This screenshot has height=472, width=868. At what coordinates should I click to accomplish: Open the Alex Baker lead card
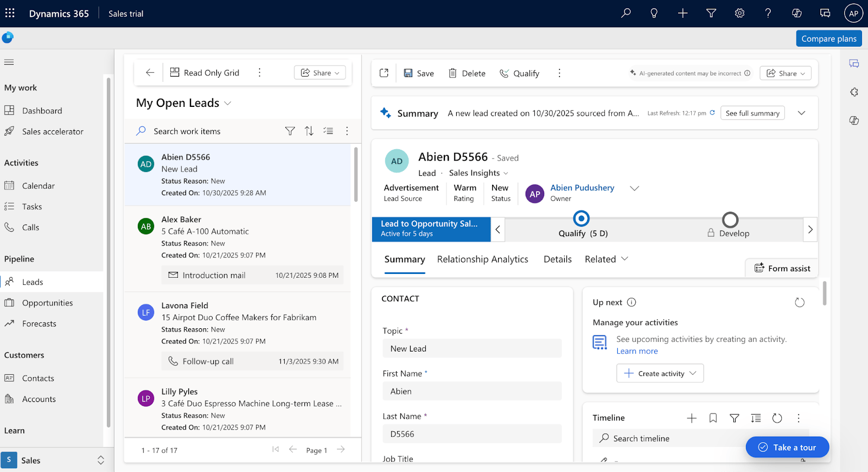click(238, 248)
